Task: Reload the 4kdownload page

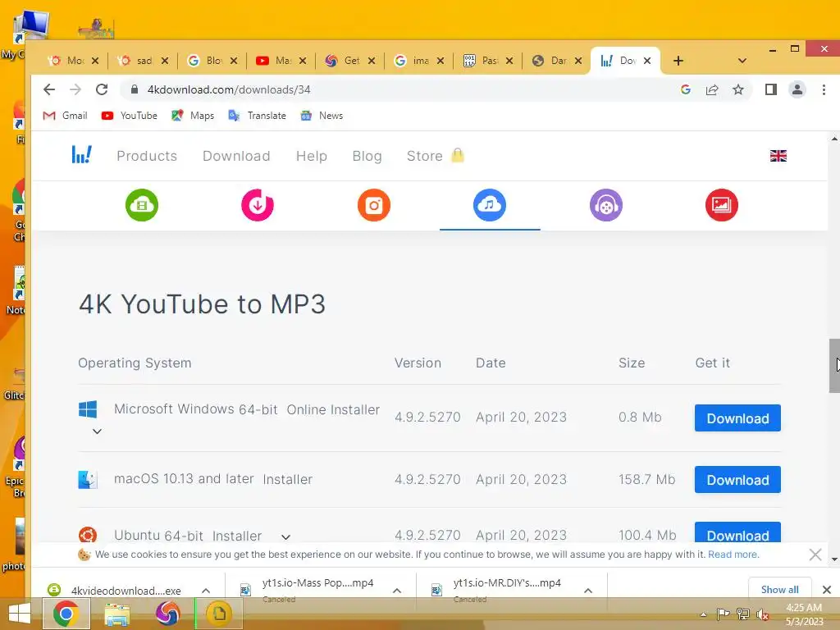Action: coord(102,89)
